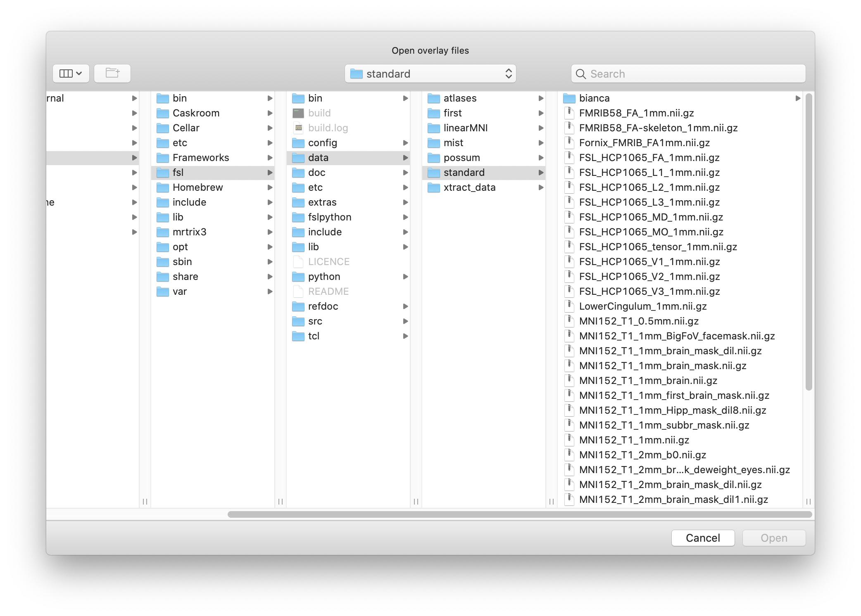Click the horizontal scrollbar at the bottom
Viewport: 861px width, 616px height.
pyautogui.click(x=519, y=514)
